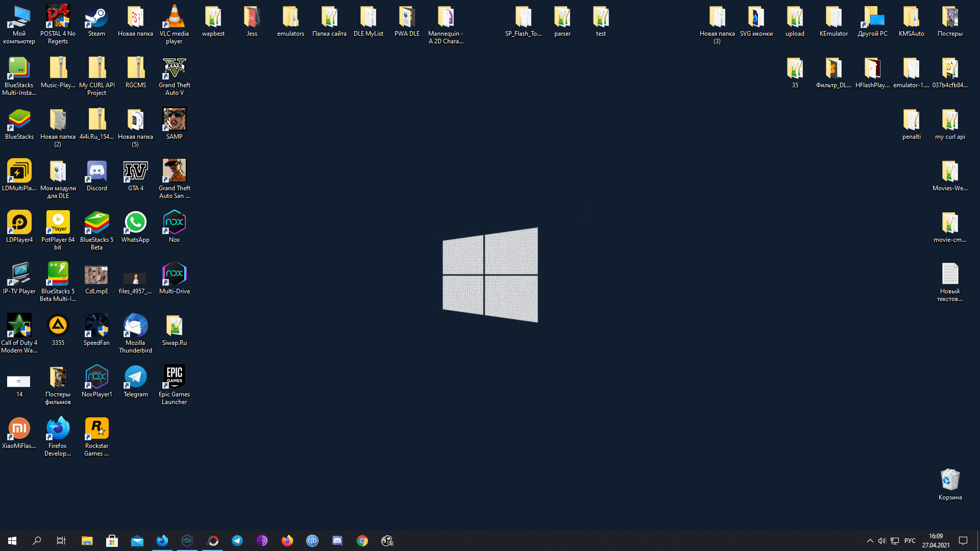980x551 pixels.
Task: Switch the РУС input language indicator
Action: tap(910, 541)
